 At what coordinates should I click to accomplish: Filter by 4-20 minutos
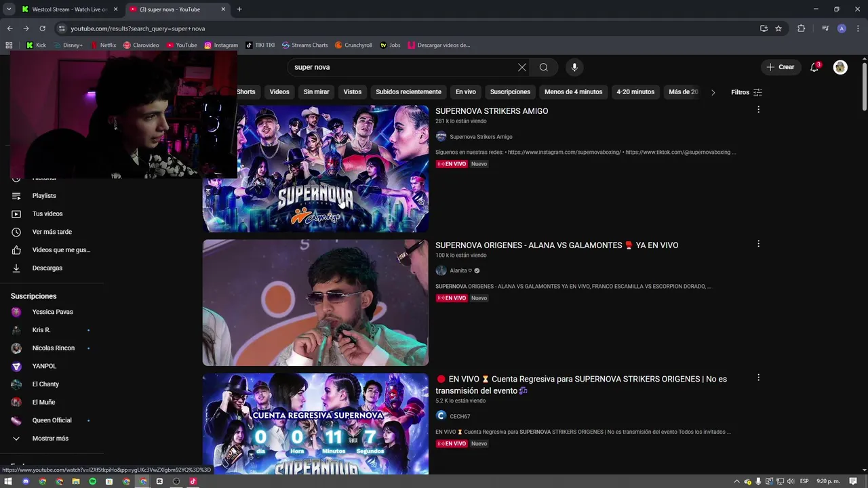coord(635,92)
